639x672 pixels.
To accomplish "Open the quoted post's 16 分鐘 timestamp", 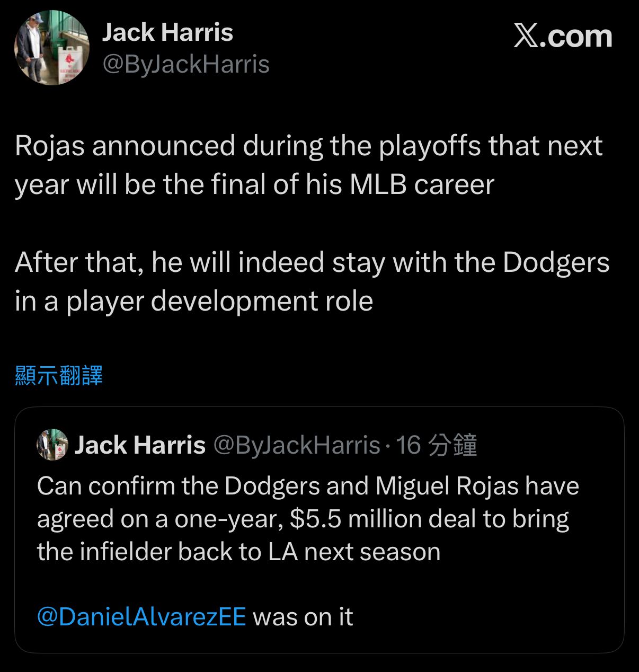I will [x=437, y=445].
